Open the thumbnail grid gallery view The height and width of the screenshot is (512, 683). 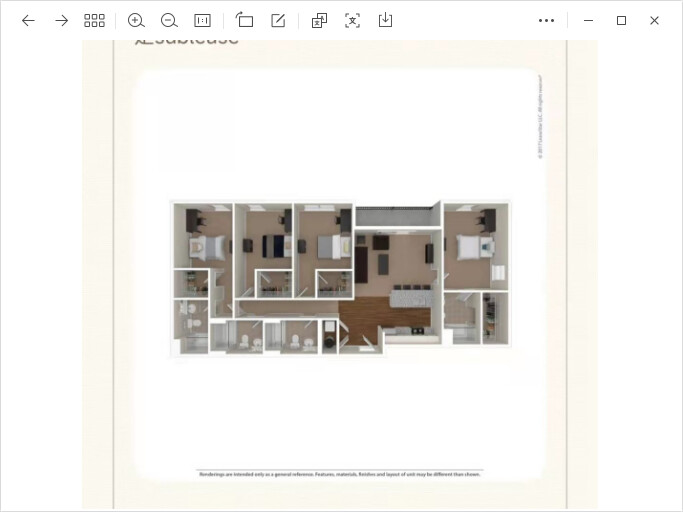point(94,20)
